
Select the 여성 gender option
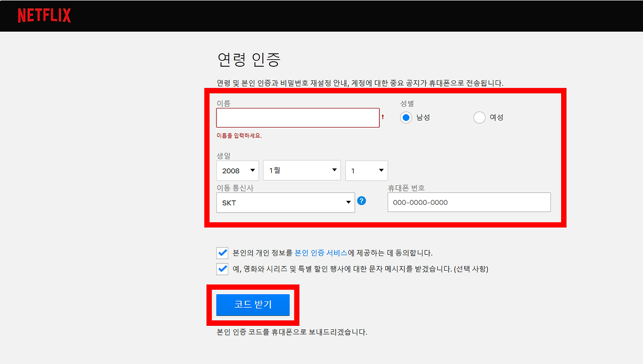click(479, 117)
